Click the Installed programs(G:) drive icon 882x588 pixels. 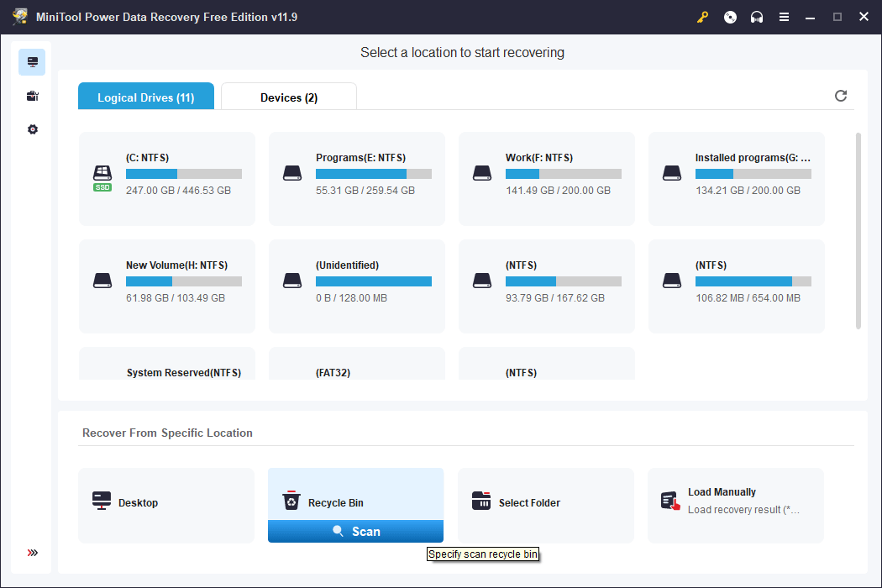[x=672, y=173]
